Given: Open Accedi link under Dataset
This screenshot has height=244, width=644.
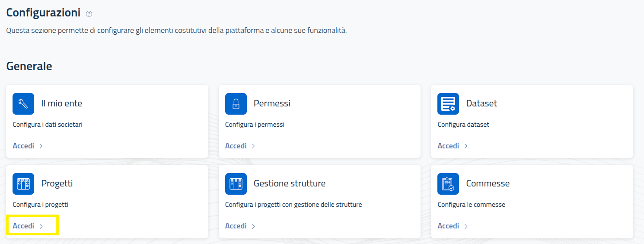Looking at the screenshot, I should [453, 146].
